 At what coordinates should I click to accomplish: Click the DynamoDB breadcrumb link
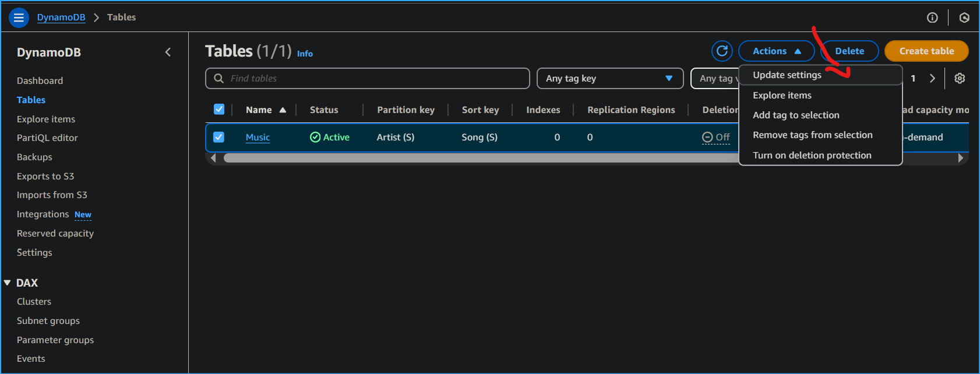(61, 17)
